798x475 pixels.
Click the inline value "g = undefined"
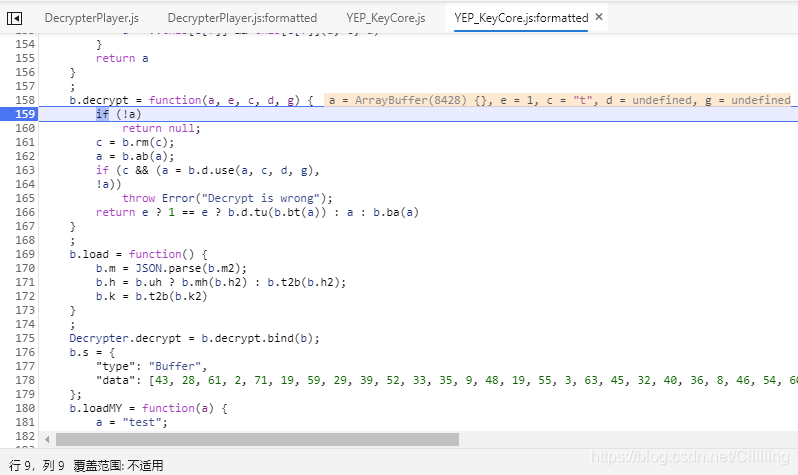[x=748, y=100]
